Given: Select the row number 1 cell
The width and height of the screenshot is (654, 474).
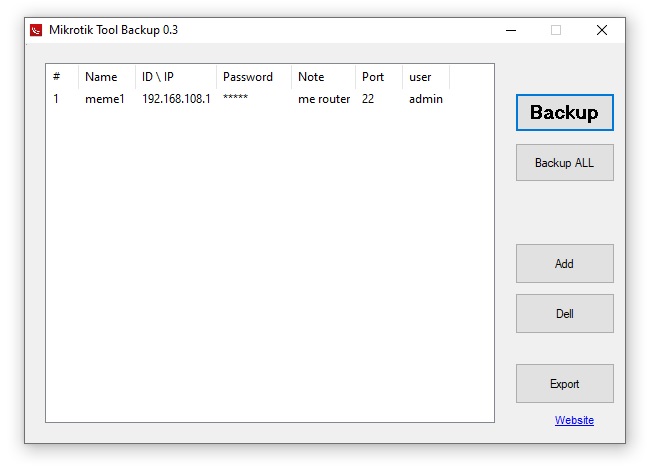Looking at the screenshot, I should [56, 99].
